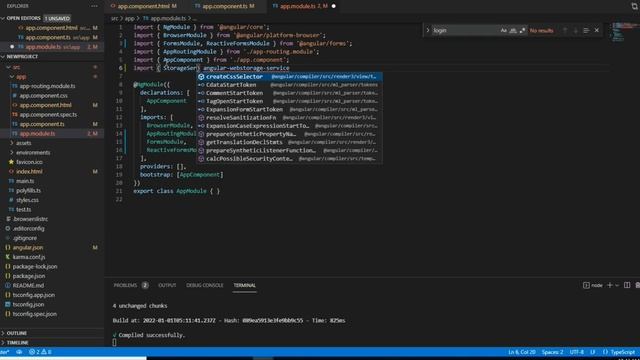Screen dimensions: 640x360
Task: Toggle Match Case in the find widget
Action: coord(503,30)
